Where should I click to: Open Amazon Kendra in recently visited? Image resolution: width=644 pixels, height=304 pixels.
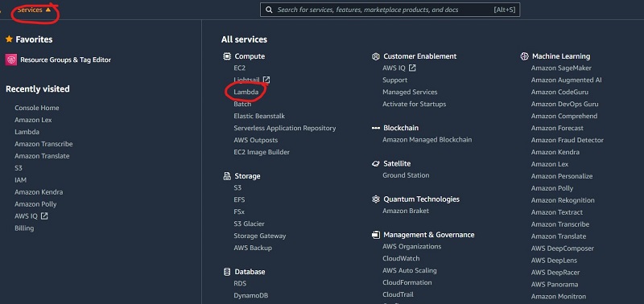(x=39, y=192)
